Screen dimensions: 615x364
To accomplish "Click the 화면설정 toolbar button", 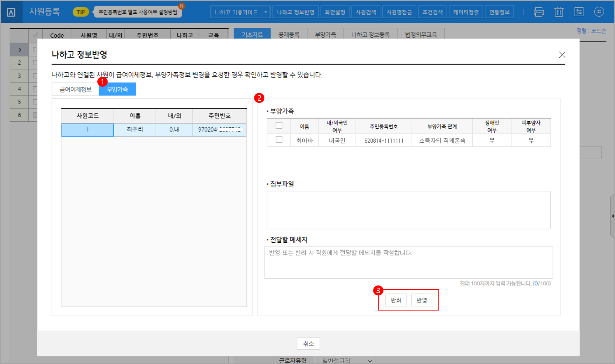I will click(335, 12).
